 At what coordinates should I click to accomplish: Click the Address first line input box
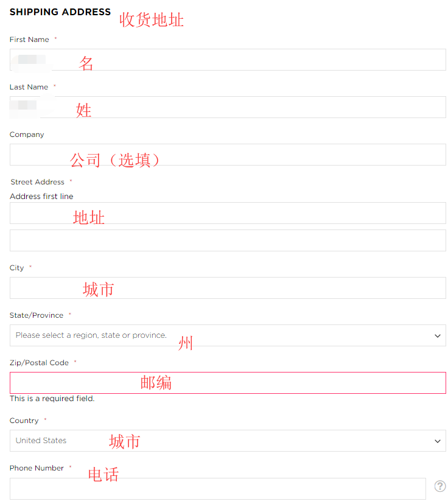(x=228, y=213)
